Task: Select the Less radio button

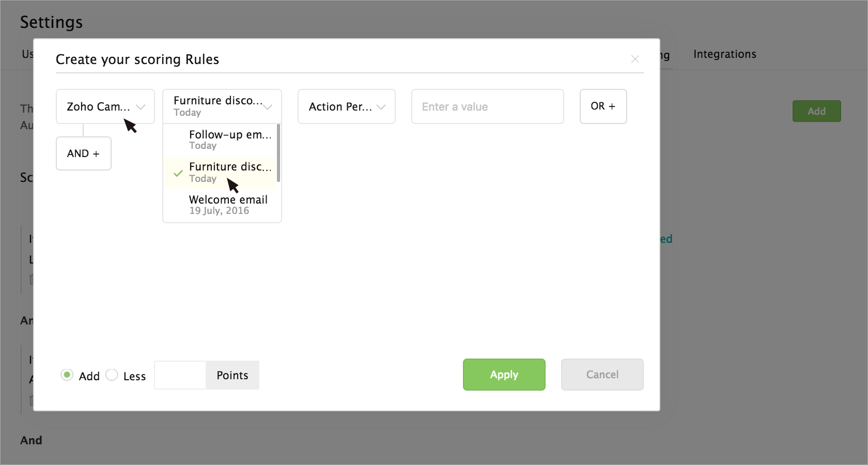Action: click(x=112, y=375)
